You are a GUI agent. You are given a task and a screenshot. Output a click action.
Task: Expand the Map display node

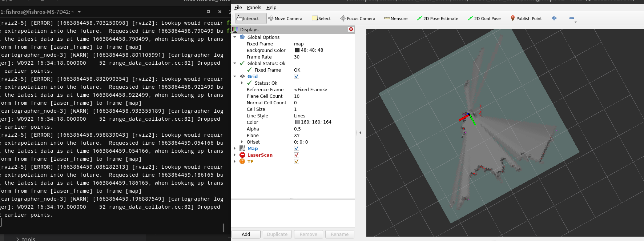click(x=235, y=148)
